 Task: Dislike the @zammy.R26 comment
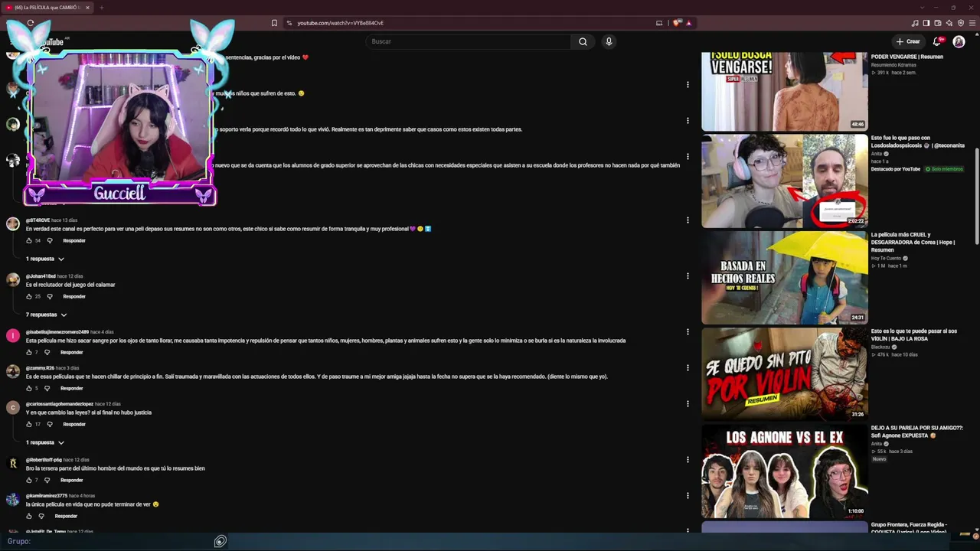[47, 388]
